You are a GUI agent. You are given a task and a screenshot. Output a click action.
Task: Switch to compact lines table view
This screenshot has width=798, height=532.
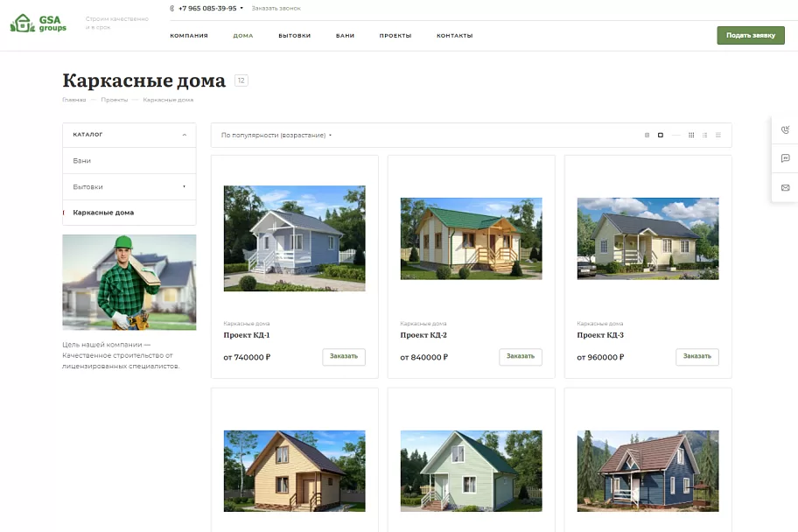718,135
